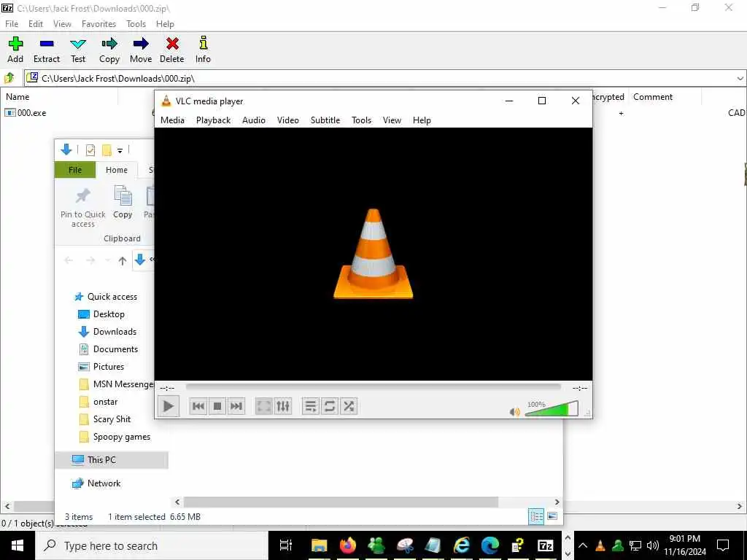This screenshot has height=560, width=747.
Task: Show hidden system tray icons
Action: (x=583, y=545)
